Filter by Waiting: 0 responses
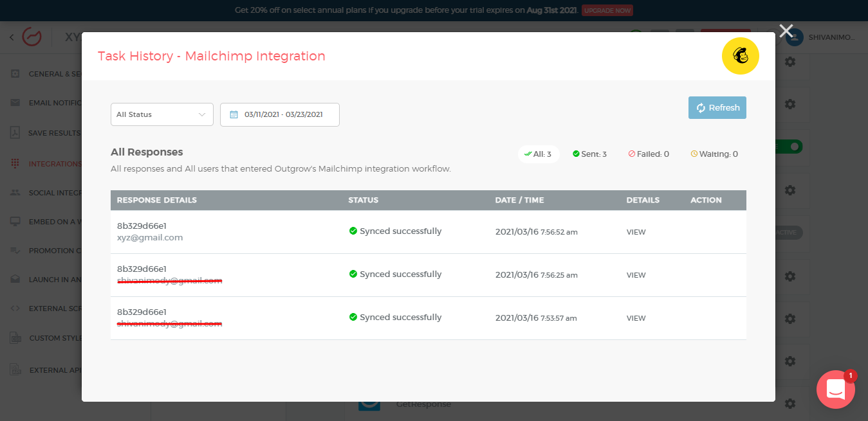Screen dimensions: 868x421 click(714, 154)
